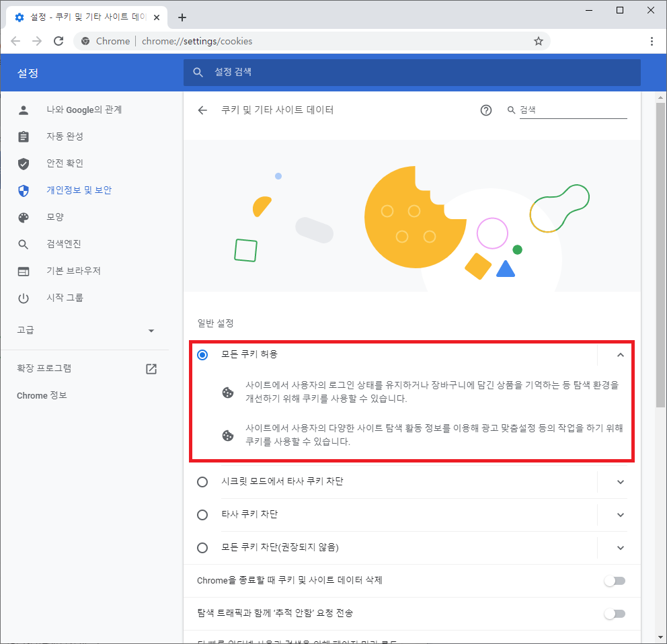Click clipboard icon for 자동 완성
This screenshot has height=644, width=667.
click(24, 136)
